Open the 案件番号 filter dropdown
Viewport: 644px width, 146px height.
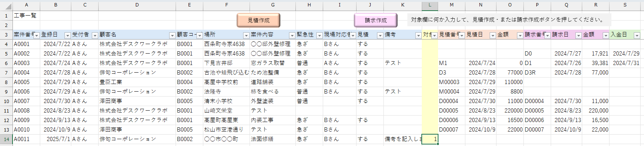click(36, 35)
